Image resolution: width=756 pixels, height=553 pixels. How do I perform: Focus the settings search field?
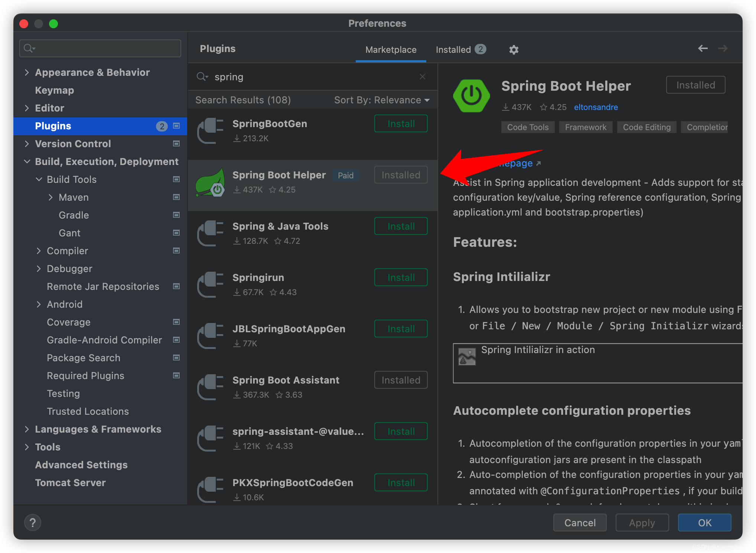click(100, 48)
